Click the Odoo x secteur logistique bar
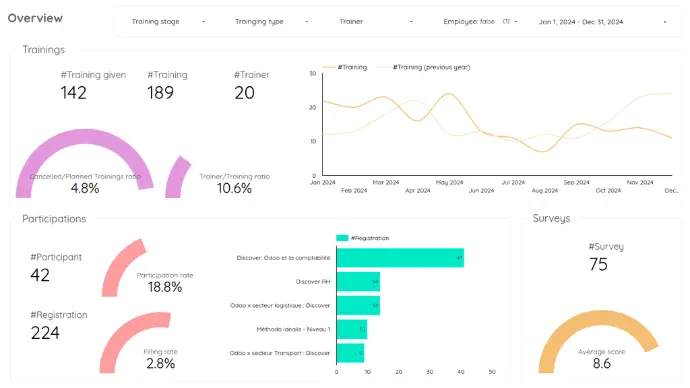 point(358,305)
